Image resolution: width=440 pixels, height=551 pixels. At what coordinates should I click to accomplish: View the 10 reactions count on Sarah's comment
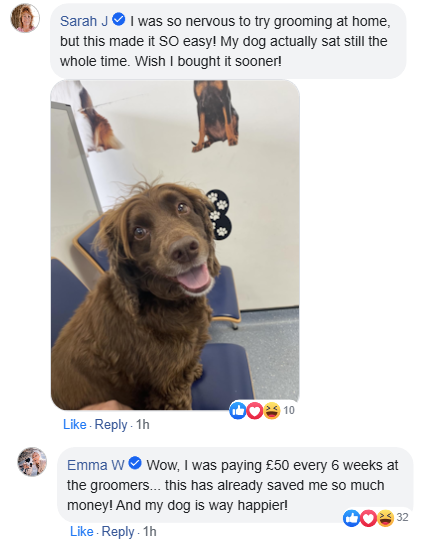[x=289, y=410]
